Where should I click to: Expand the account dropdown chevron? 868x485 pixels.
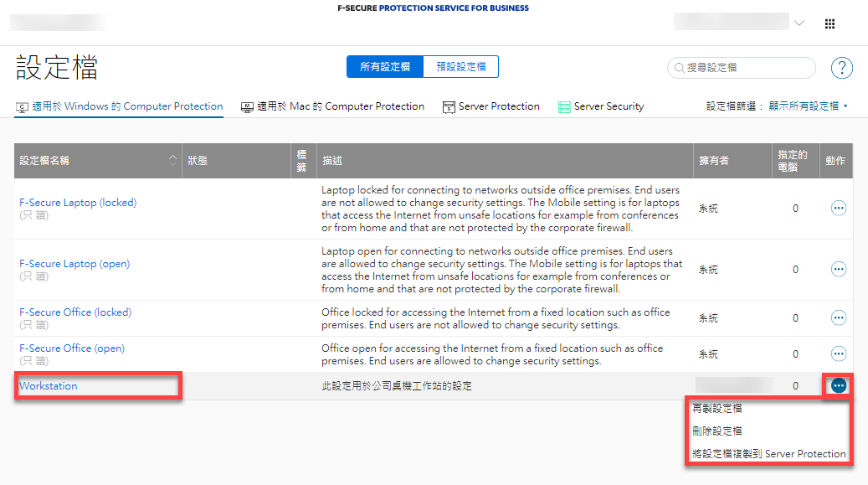(799, 23)
